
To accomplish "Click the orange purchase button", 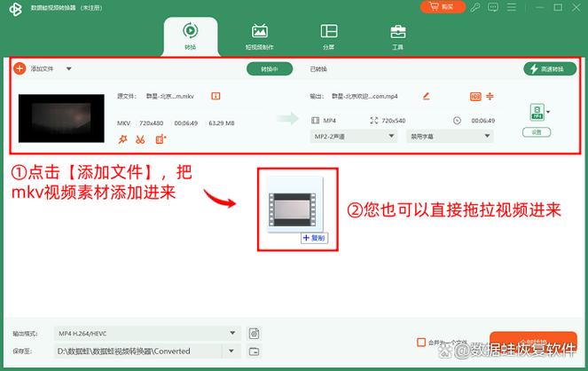I will pyautogui.click(x=443, y=7).
